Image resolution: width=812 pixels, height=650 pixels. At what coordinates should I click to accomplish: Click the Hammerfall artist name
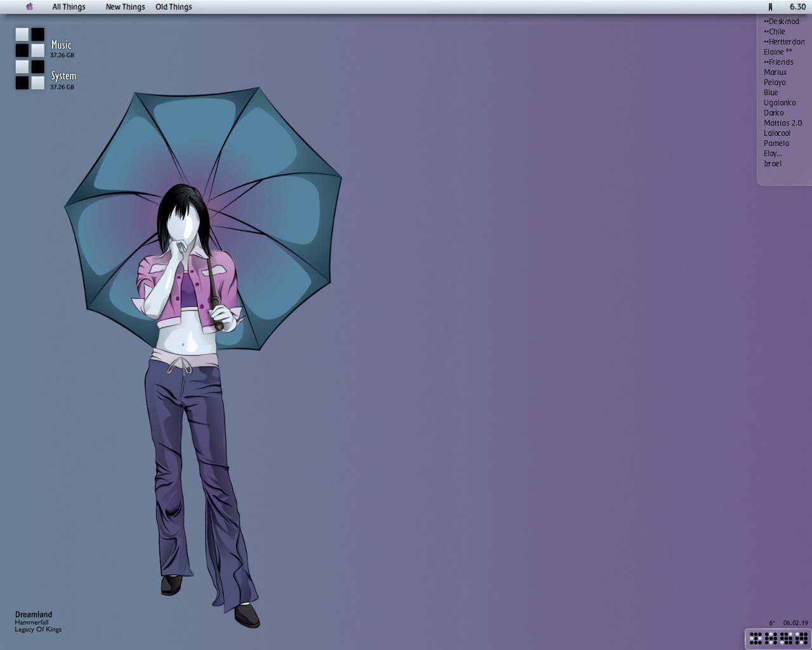(32, 622)
